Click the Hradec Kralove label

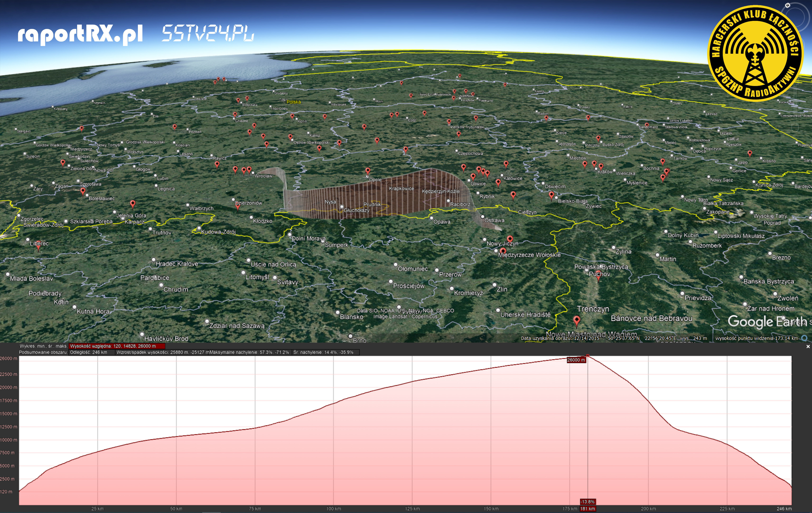point(177,264)
